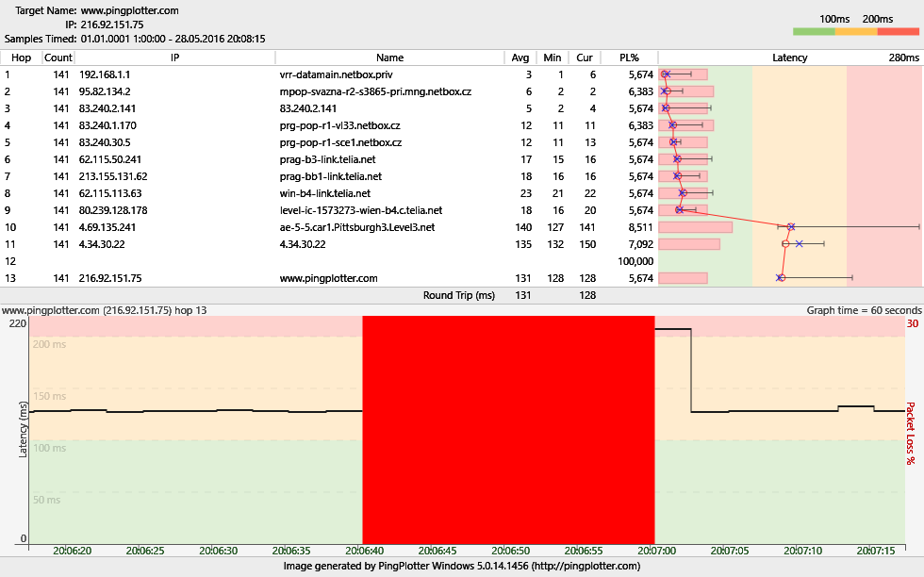Select IP 216.92.151.75 in hop 13

tap(110, 279)
